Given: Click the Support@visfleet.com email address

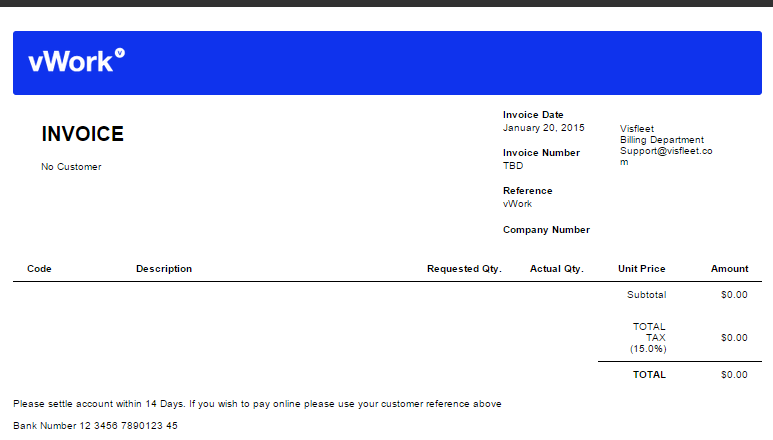Looking at the screenshot, I should [x=666, y=156].
